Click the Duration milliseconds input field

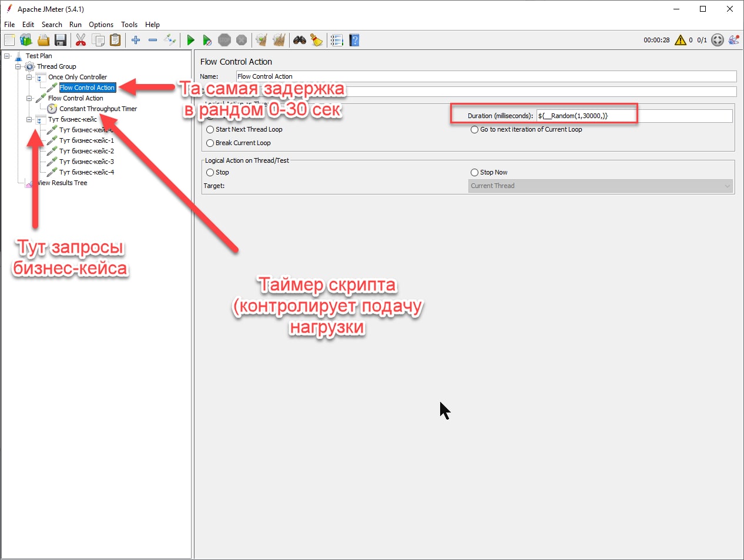(634, 116)
